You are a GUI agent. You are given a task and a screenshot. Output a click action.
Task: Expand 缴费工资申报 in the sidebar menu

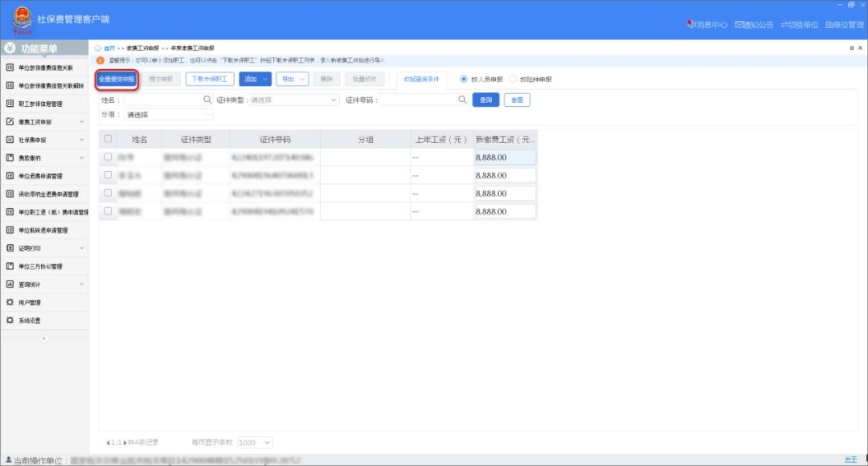(44, 122)
